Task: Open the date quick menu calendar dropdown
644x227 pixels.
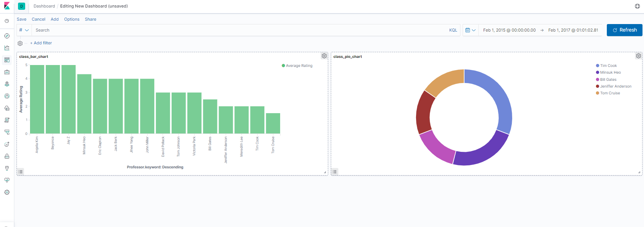Action: click(471, 30)
